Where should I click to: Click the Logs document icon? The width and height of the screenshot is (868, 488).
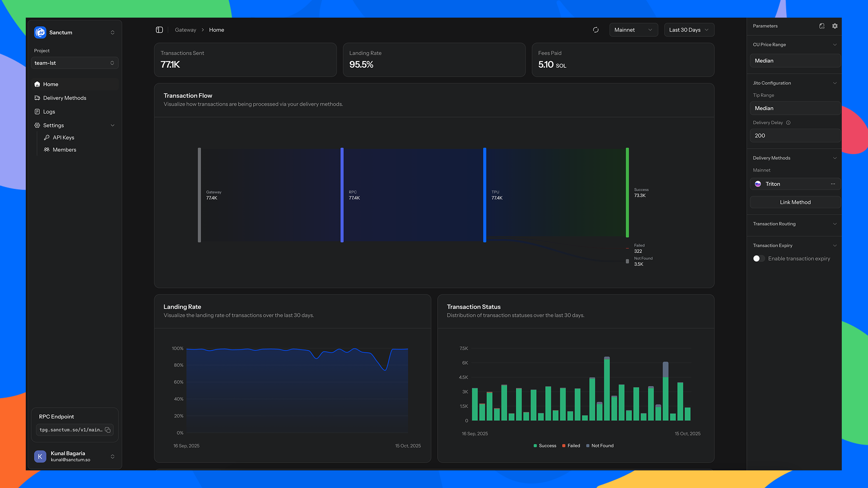37,112
